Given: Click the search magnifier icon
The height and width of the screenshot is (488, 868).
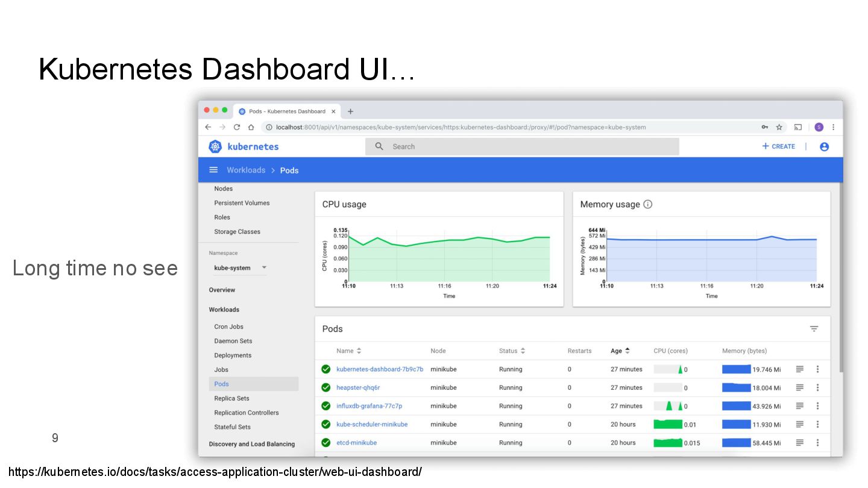Looking at the screenshot, I should click(379, 146).
